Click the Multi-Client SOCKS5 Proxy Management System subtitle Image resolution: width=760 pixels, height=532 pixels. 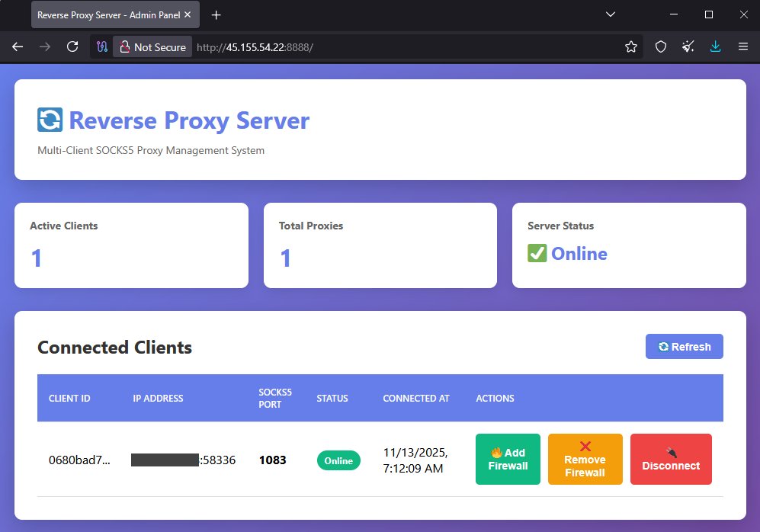click(x=151, y=151)
